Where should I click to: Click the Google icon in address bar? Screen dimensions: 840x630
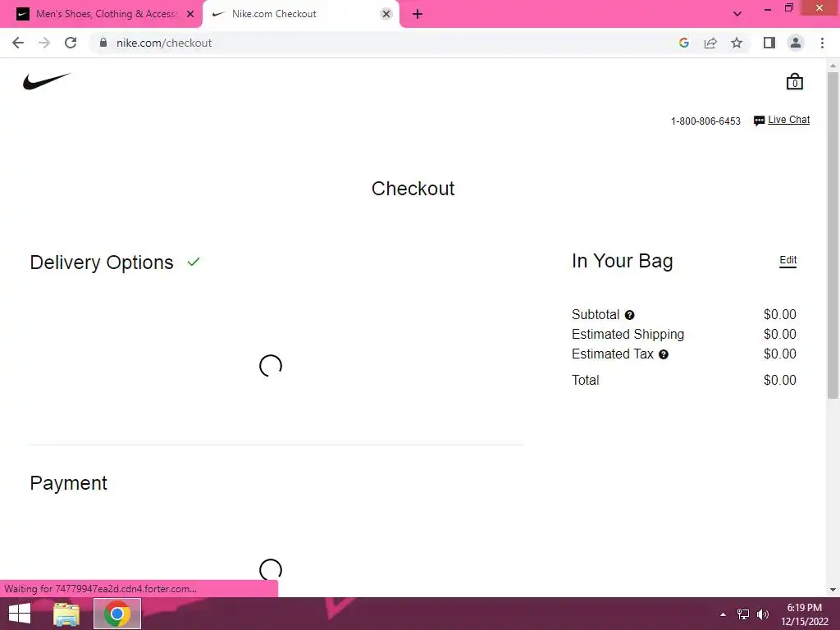tap(683, 43)
